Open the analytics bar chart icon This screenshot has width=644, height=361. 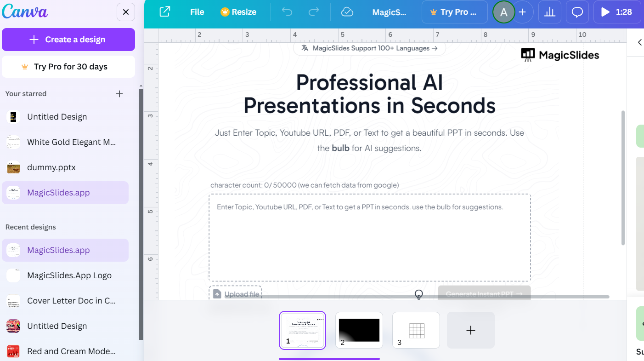pyautogui.click(x=550, y=12)
